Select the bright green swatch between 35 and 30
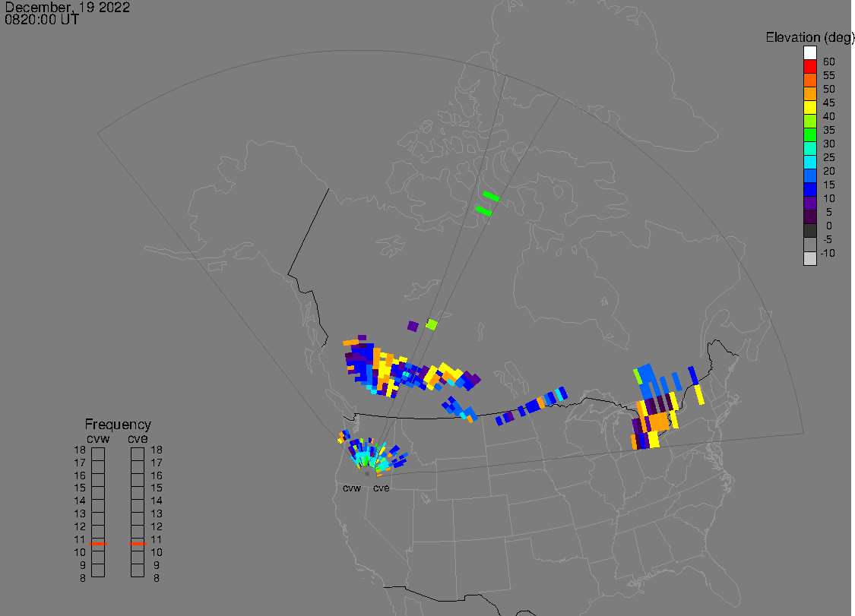 point(809,134)
